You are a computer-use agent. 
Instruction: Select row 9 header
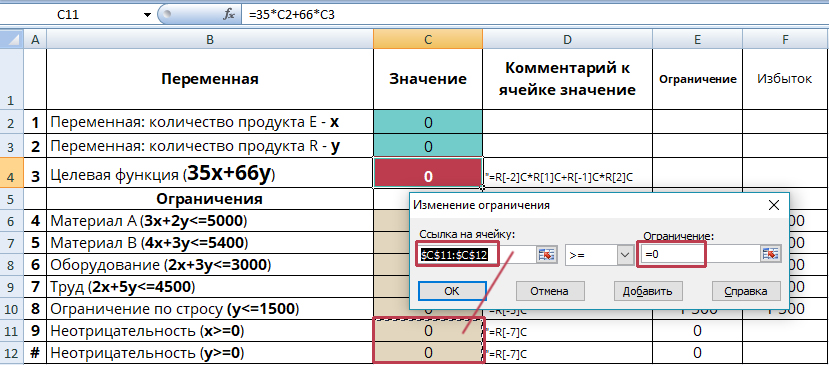pyautogui.click(x=12, y=287)
